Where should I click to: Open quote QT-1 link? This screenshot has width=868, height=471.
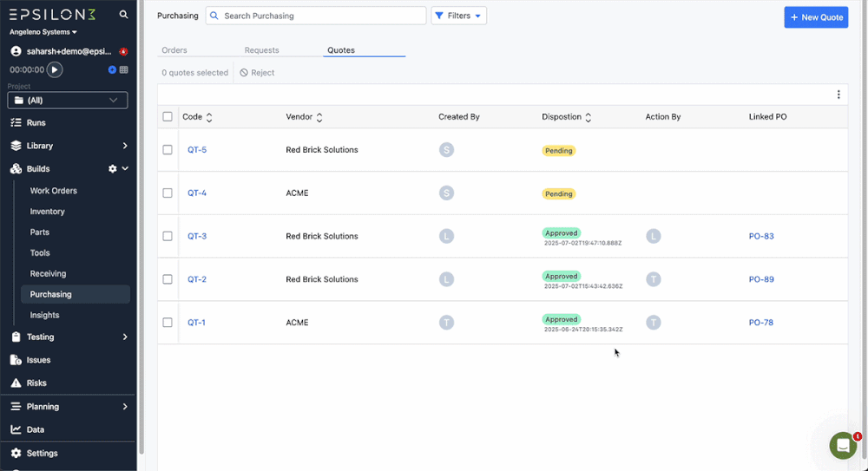196,323
